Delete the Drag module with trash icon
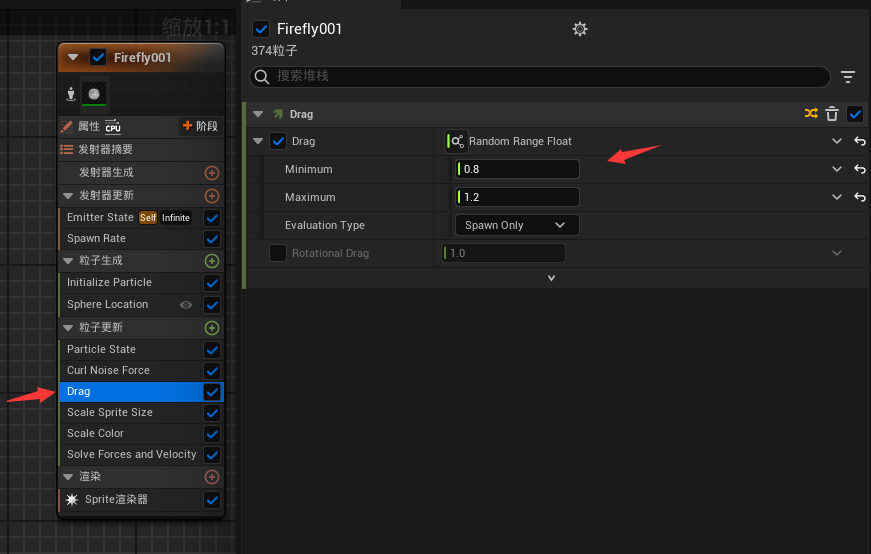The image size is (871, 554). pyautogui.click(x=832, y=114)
